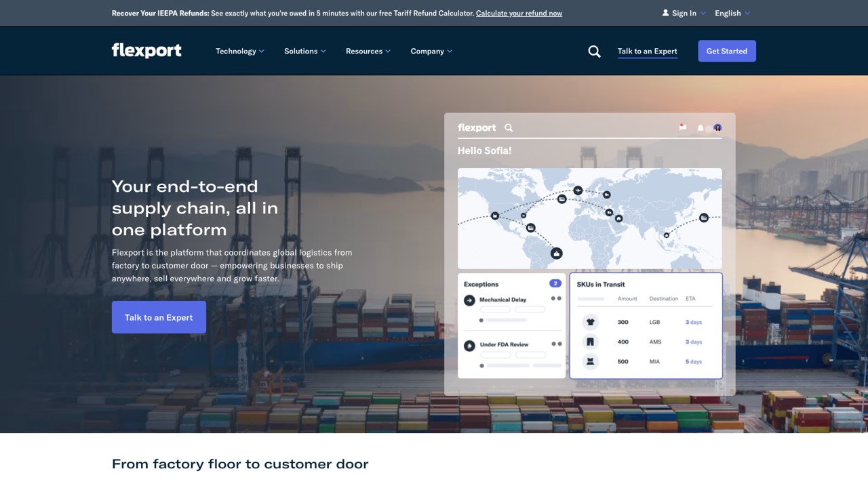Click the ship marker over South America
Viewport: 868px width, 488px height.
(557, 253)
